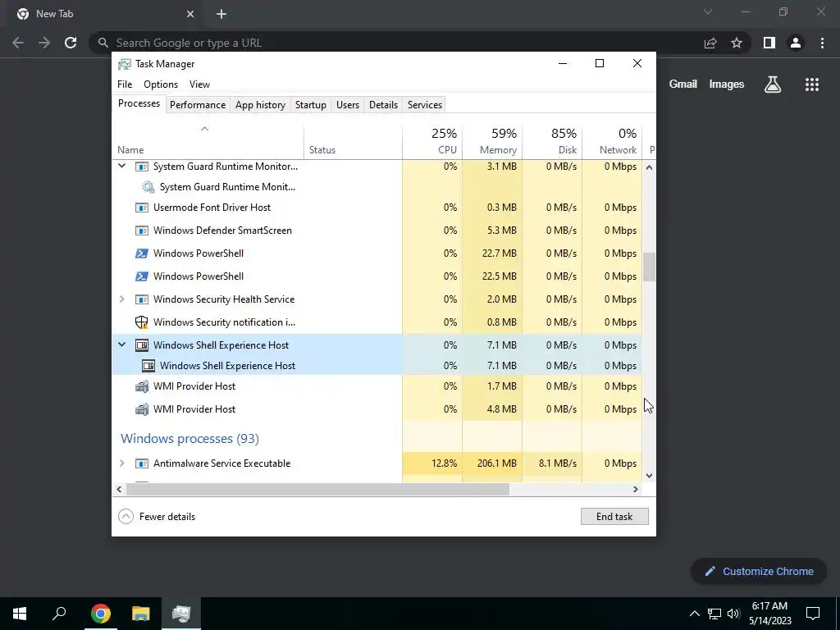
Task: Expand the Antimalware Service Executable group
Action: click(x=122, y=463)
